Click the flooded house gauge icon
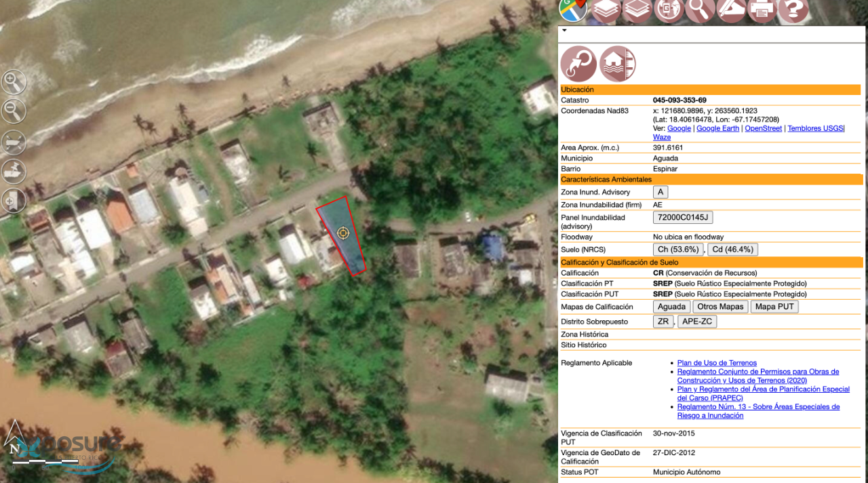868x483 pixels. pyautogui.click(x=617, y=64)
